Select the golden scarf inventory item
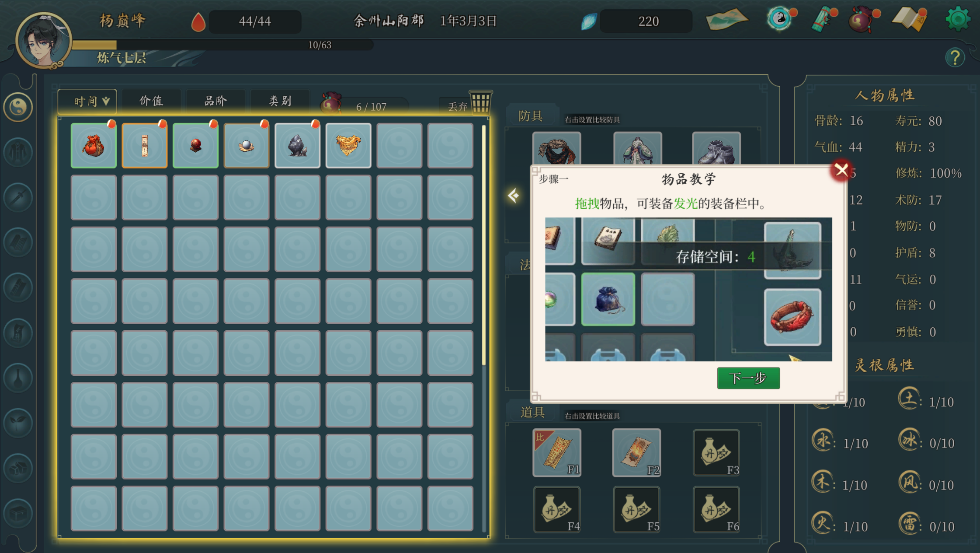980x553 pixels. (348, 146)
